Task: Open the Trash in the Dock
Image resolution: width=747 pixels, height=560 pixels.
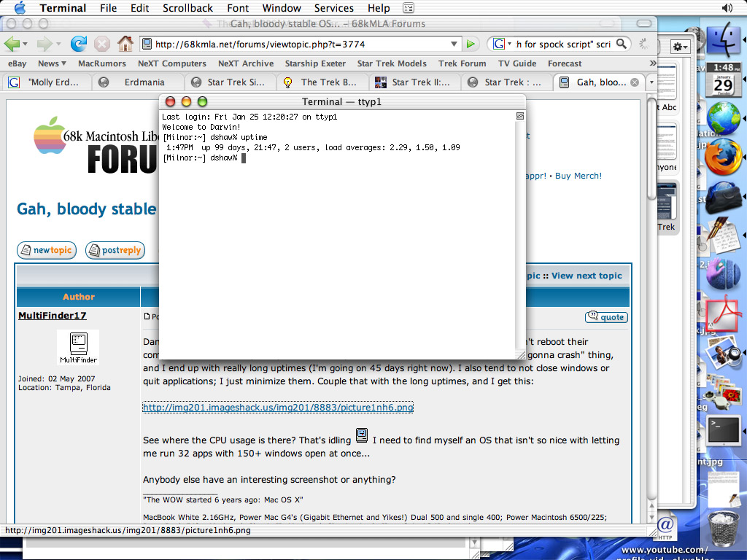Action: (x=723, y=528)
